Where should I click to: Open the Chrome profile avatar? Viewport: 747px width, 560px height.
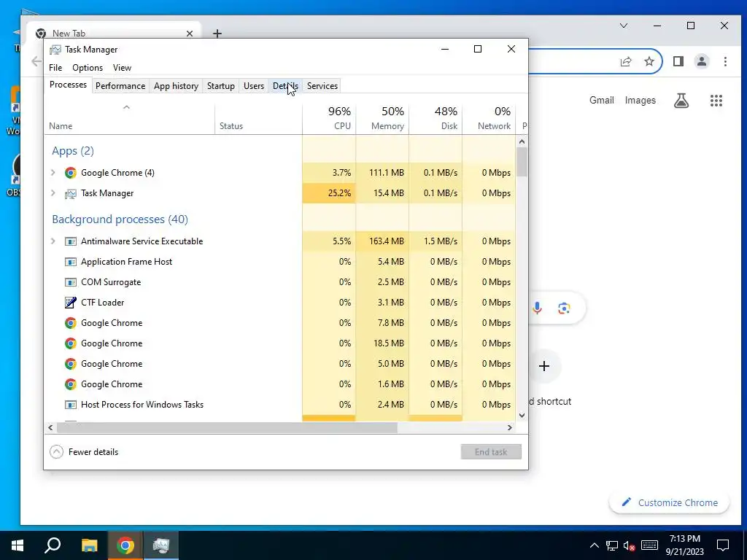(702, 61)
